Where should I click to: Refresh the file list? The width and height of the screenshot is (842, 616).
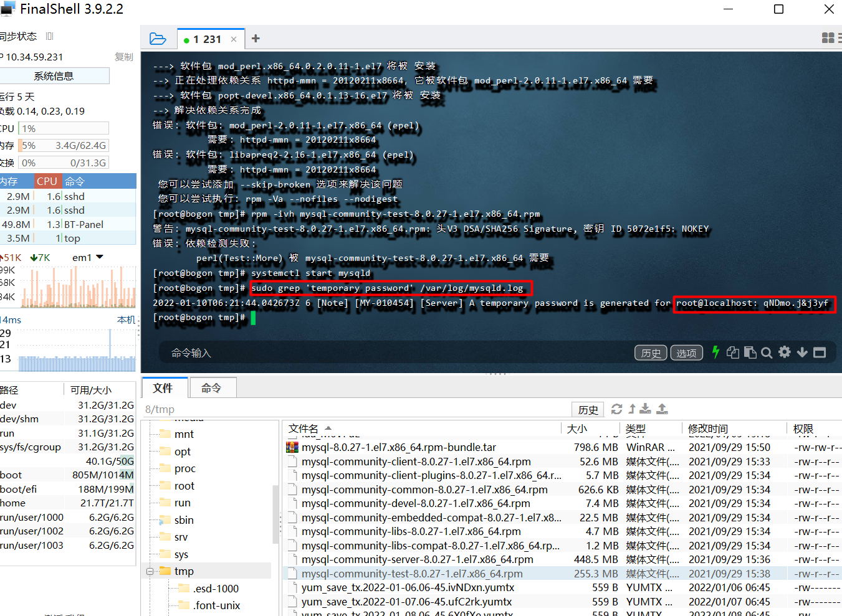(x=617, y=409)
